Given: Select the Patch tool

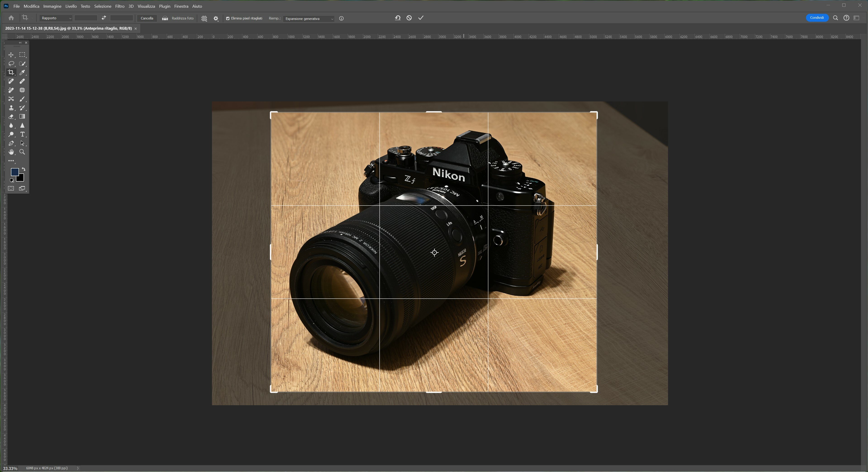Looking at the screenshot, I should pyautogui.click(x=22, y=90).
